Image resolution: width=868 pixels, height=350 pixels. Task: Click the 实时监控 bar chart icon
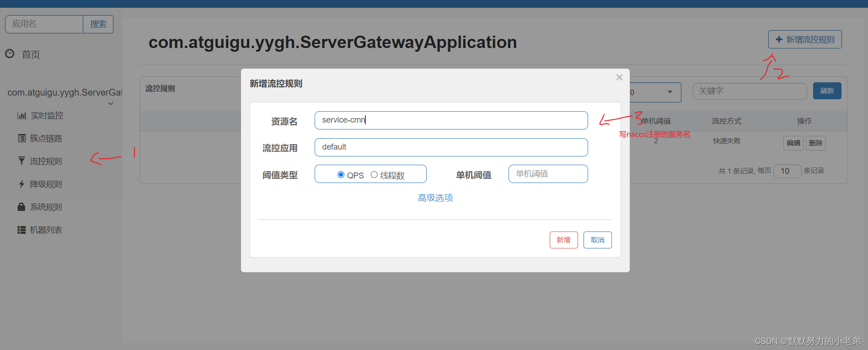pyautogui.click(x=21, y=115)
